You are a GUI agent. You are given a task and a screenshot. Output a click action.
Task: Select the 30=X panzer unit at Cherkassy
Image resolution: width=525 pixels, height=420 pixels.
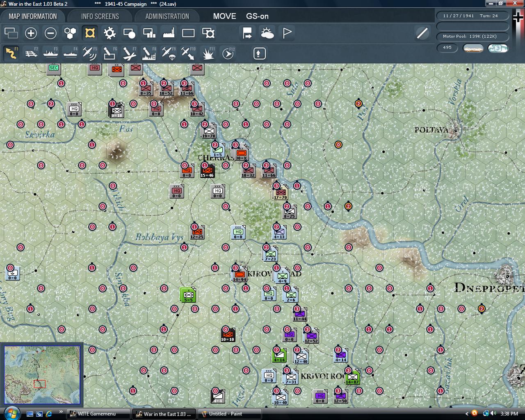241,153
